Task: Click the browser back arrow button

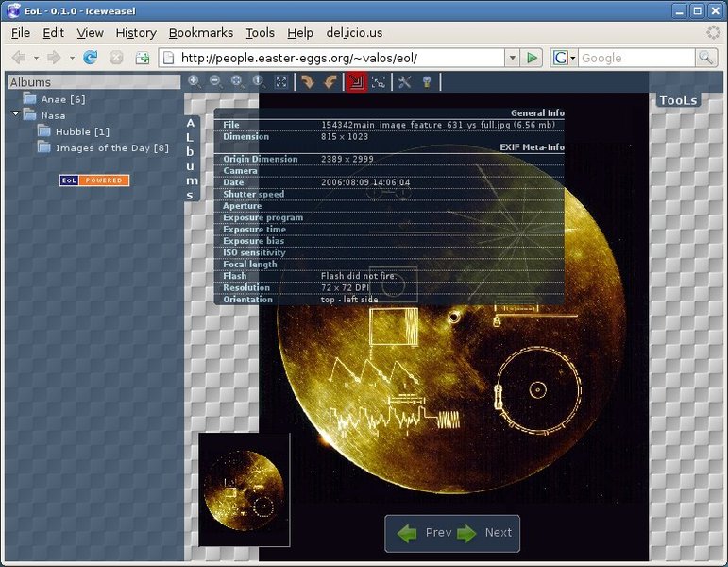Action: (19, 58)
